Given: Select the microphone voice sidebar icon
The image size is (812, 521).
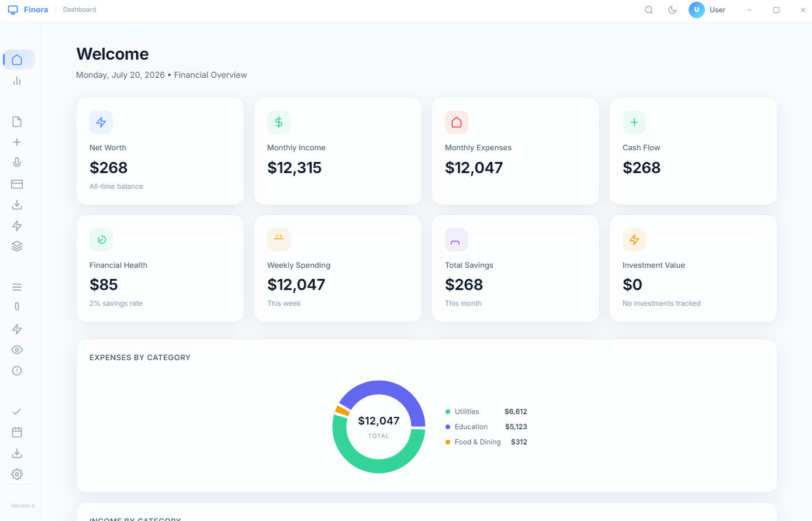Looking at the screenshot, I should pyautogui.click(x=17, y=163).
